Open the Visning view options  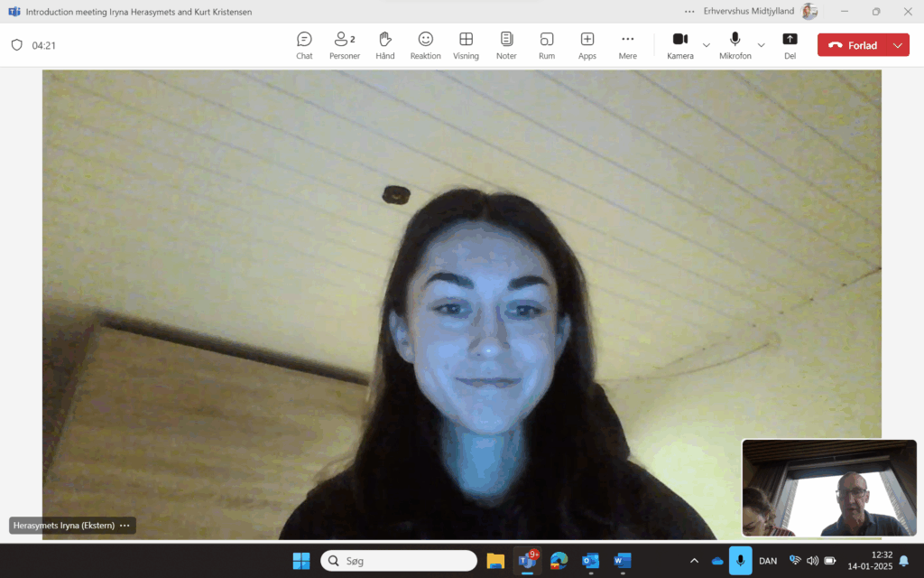point(466,43)
